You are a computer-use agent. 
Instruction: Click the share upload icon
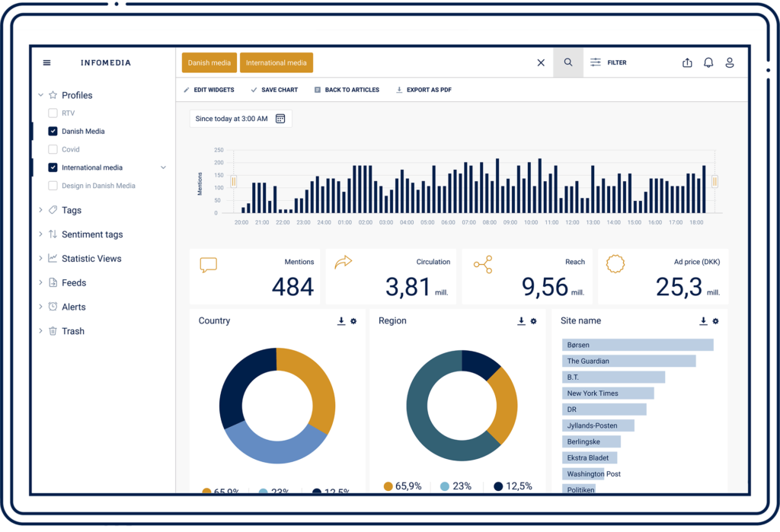(x=687, y=62)
